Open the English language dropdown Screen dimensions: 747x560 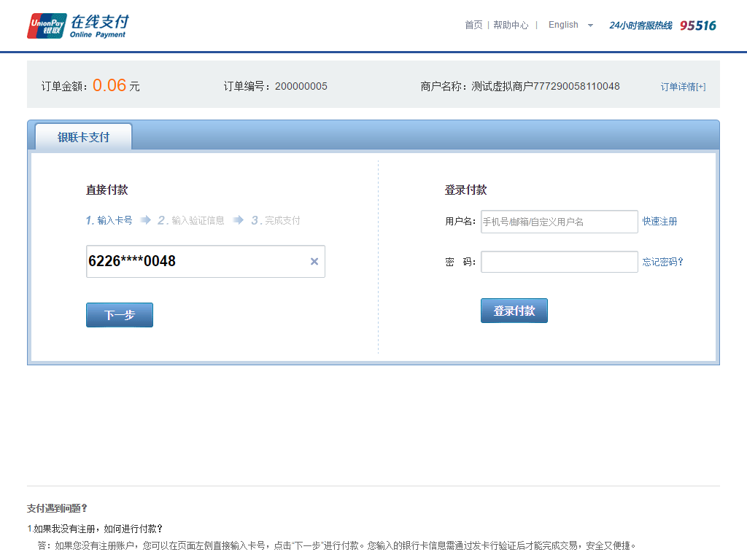click(x=563, y=25)
